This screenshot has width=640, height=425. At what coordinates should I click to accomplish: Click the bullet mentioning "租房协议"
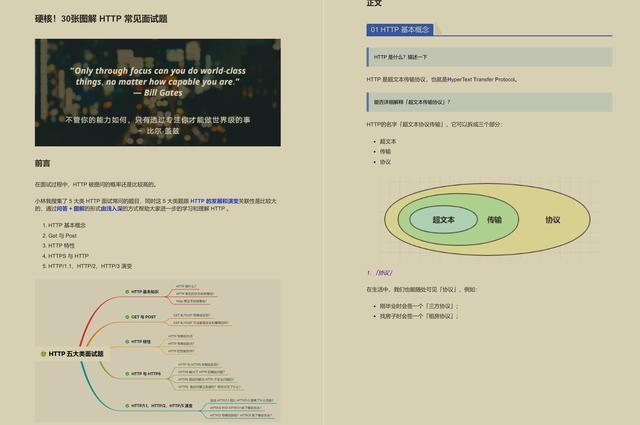419,316
